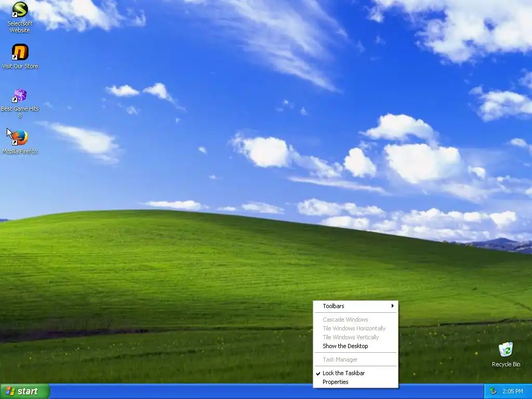Select the Visit Our Store shortcut icon

20,52
